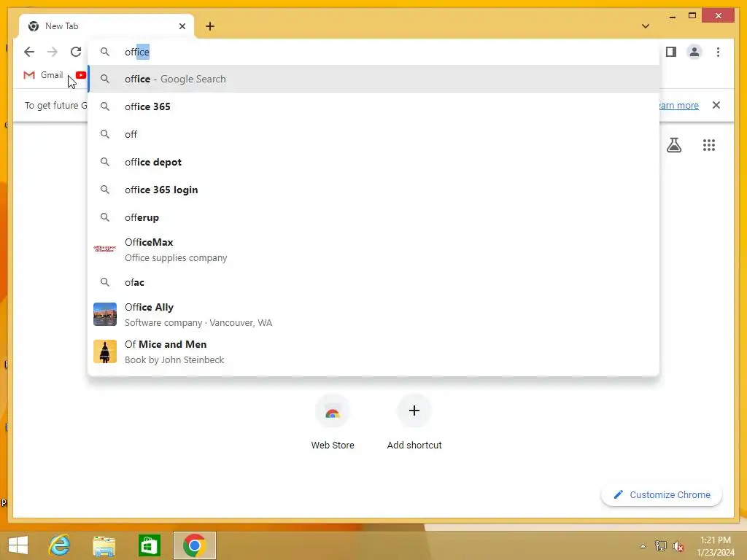Go back using the browser back arrow
The image size is (747, 560).
29,52
